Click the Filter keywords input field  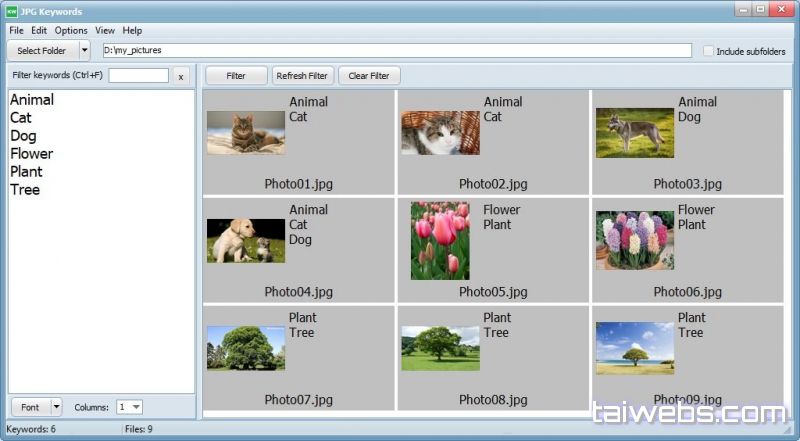(138, 76)
